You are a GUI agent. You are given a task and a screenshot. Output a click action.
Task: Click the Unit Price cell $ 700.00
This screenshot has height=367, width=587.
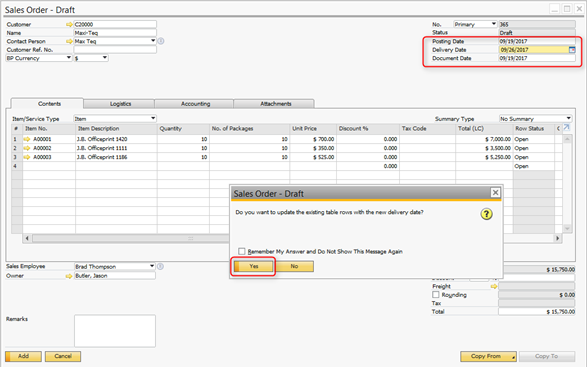pyautogui.click(x=313, y=139)
